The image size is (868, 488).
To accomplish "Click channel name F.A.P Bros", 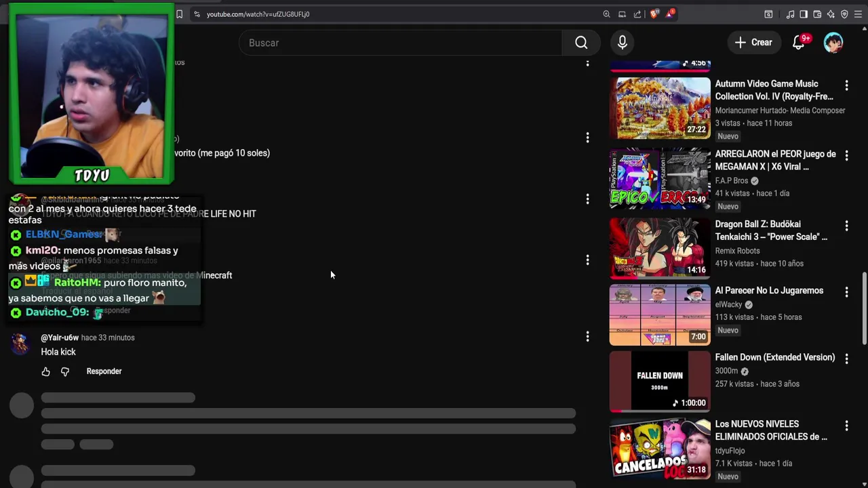I will click(x=732, y=181).
